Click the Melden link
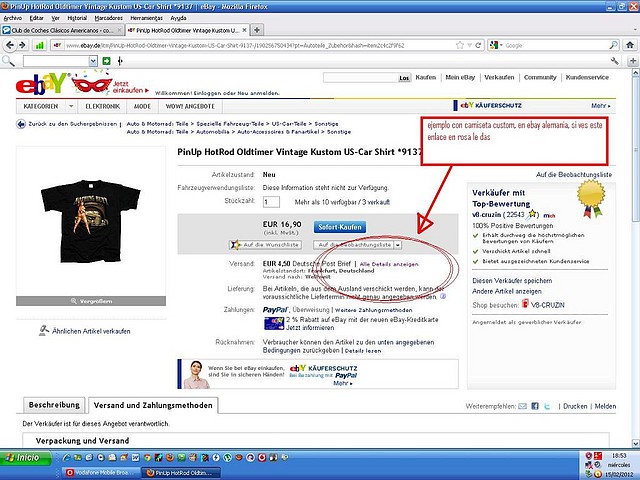 pos(605,406)
